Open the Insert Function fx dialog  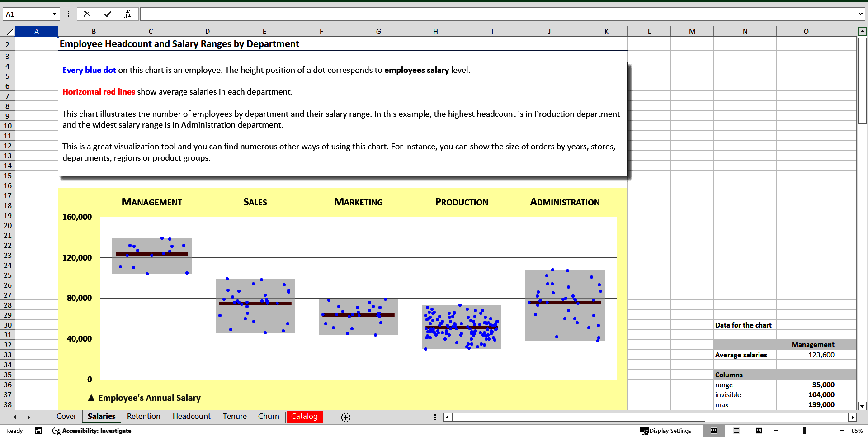128,14
